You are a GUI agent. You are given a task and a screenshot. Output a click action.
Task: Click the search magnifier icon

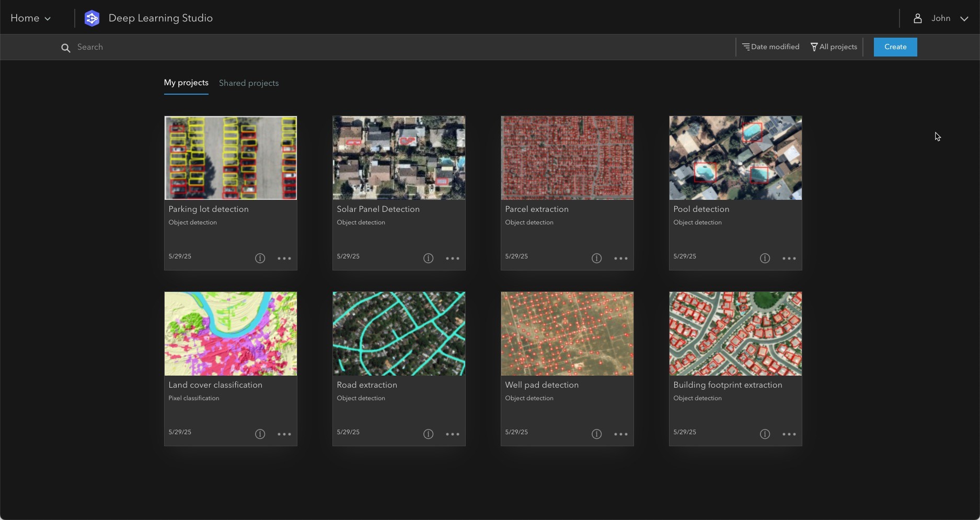point(65,48)
